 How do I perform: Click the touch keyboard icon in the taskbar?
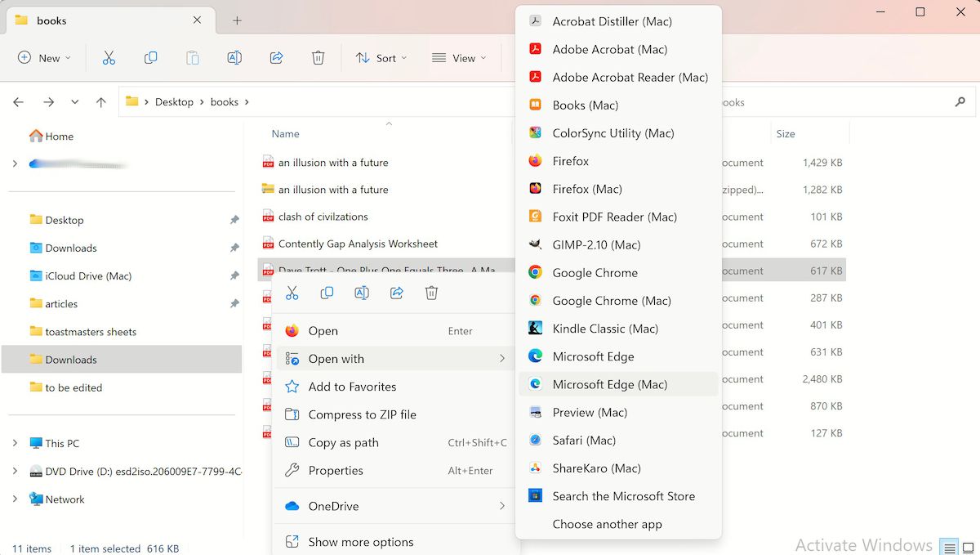[948, 544]
